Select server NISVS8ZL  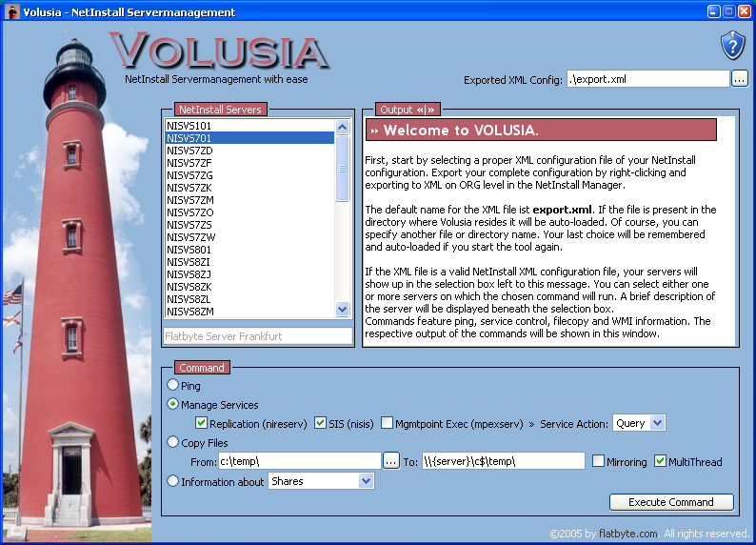click(249, 299)
